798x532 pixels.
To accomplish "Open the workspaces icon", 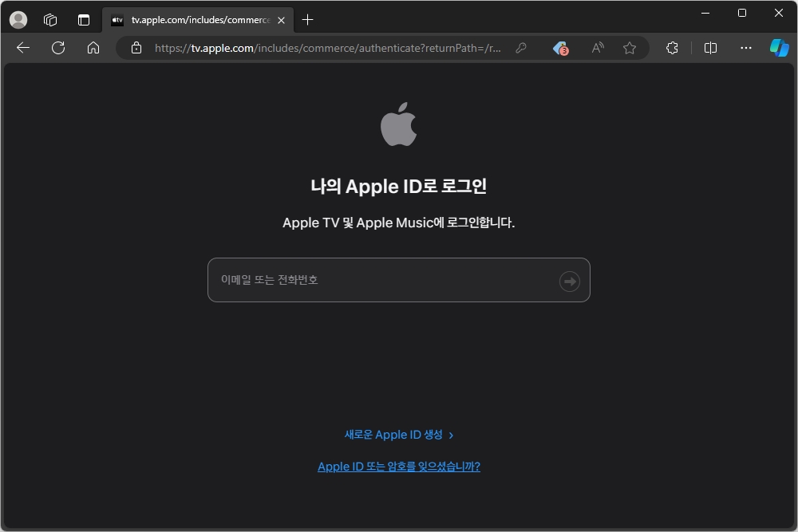I will 50,20.
